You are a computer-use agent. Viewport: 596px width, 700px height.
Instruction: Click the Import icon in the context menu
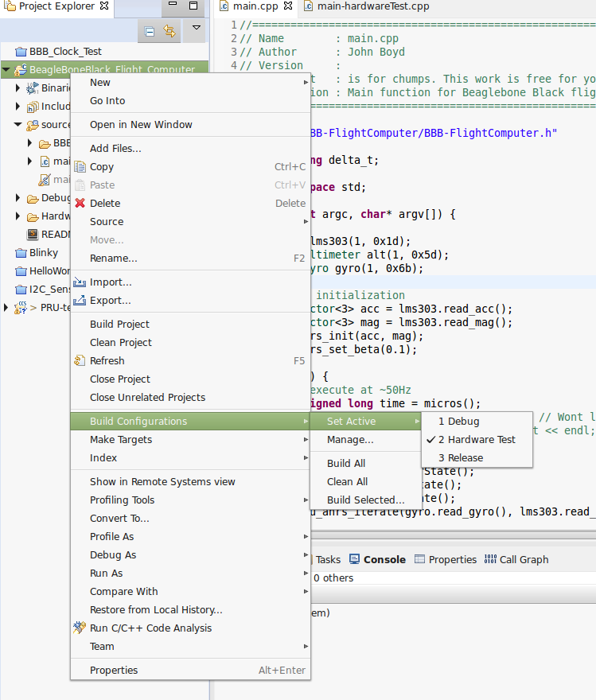pyautogui.click(x=80, y=282)
